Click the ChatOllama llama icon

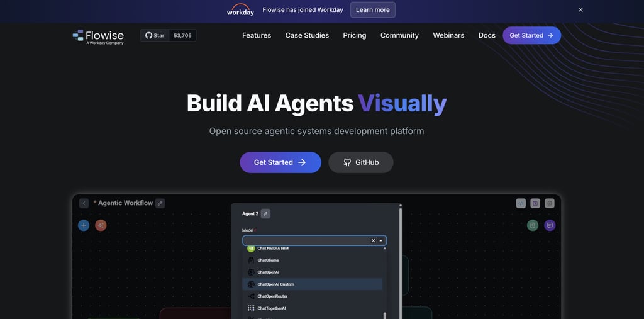click(x=251, y=260)
